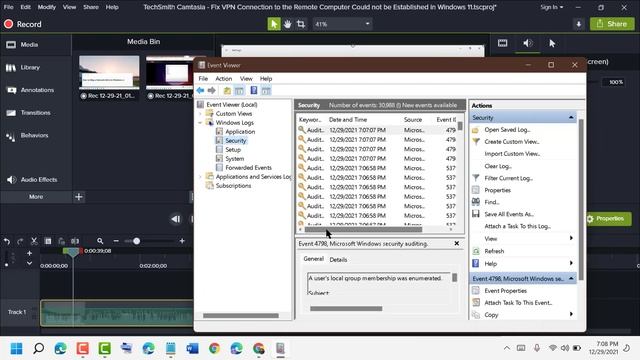Open the Camtasia Media tab
The height and width of the screenshot is (360, 640).
(23, 44)
